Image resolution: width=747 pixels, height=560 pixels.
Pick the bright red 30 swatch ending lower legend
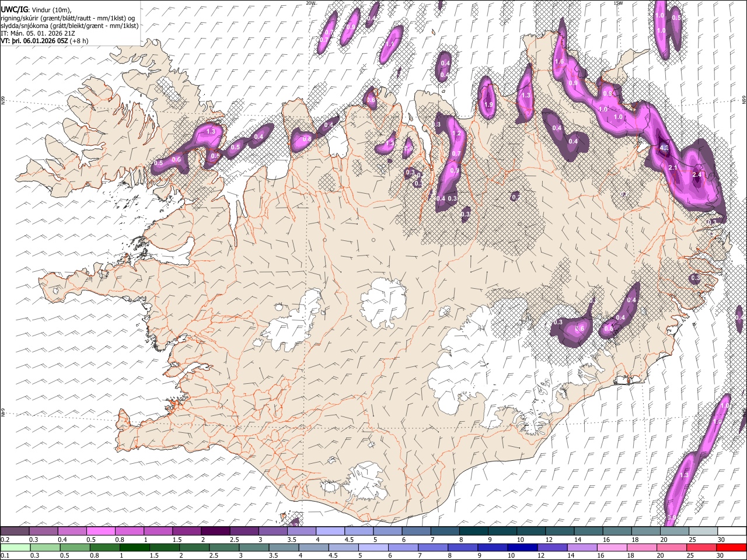point(732,547)
